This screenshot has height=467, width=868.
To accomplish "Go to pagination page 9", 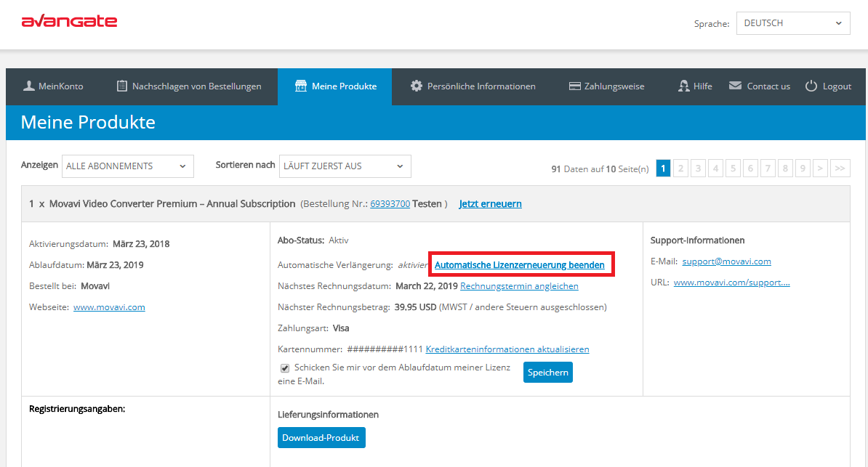I will tap(803, 168).
